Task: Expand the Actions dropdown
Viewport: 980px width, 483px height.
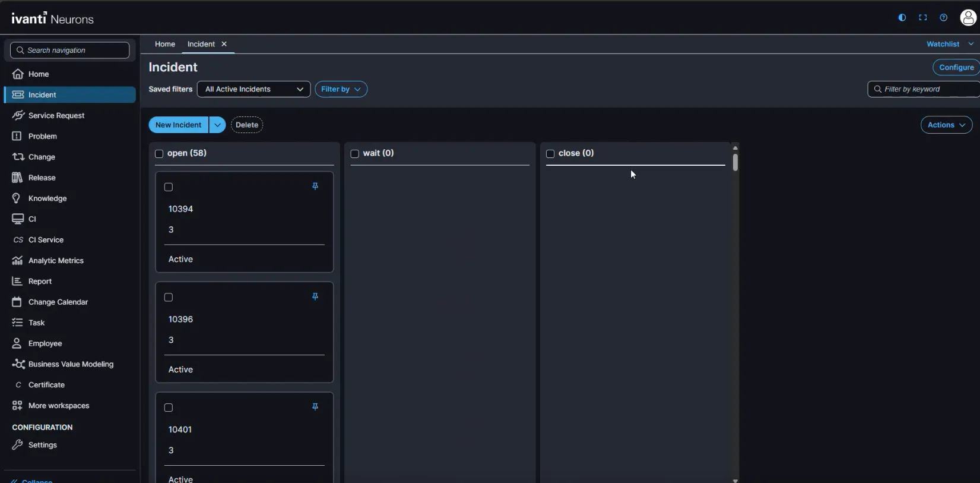Action: pos(946,125)
